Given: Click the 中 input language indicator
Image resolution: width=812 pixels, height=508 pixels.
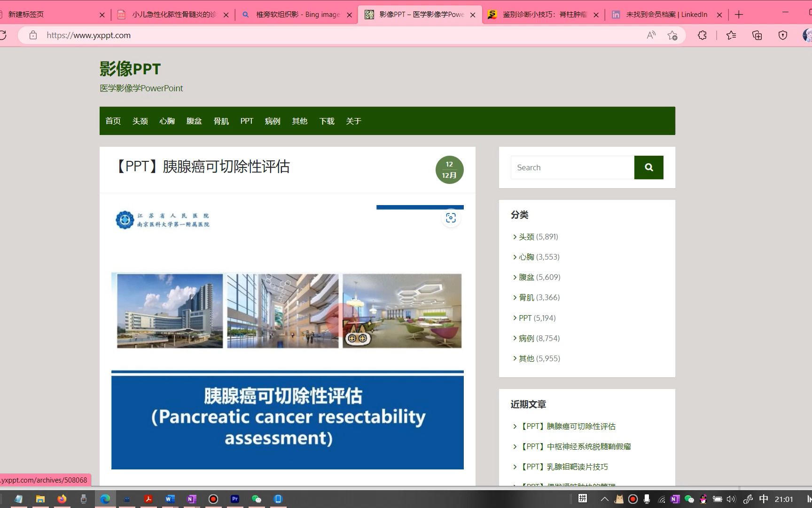Looking at the screenshot, I should click(764, 499).
